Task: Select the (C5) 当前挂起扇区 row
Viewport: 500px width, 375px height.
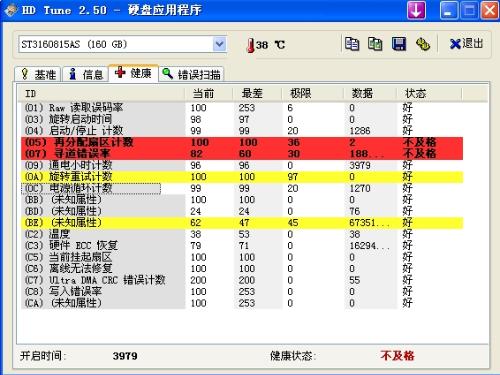Action: (x=242, y=257)
